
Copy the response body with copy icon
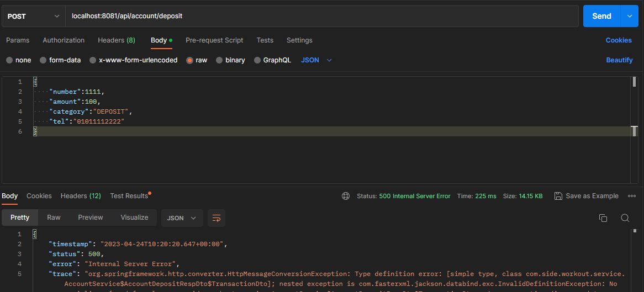(603, 218)
